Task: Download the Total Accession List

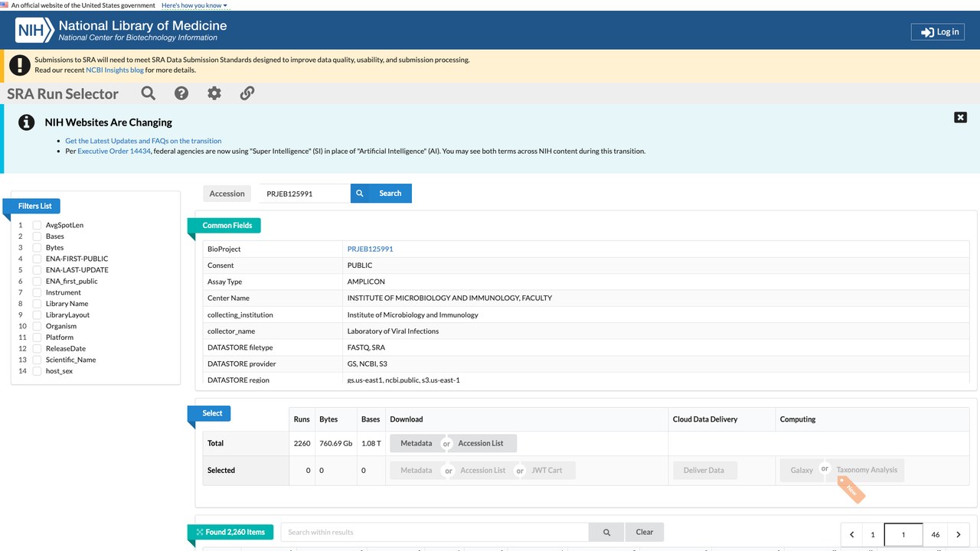Action: coord(481,443)
